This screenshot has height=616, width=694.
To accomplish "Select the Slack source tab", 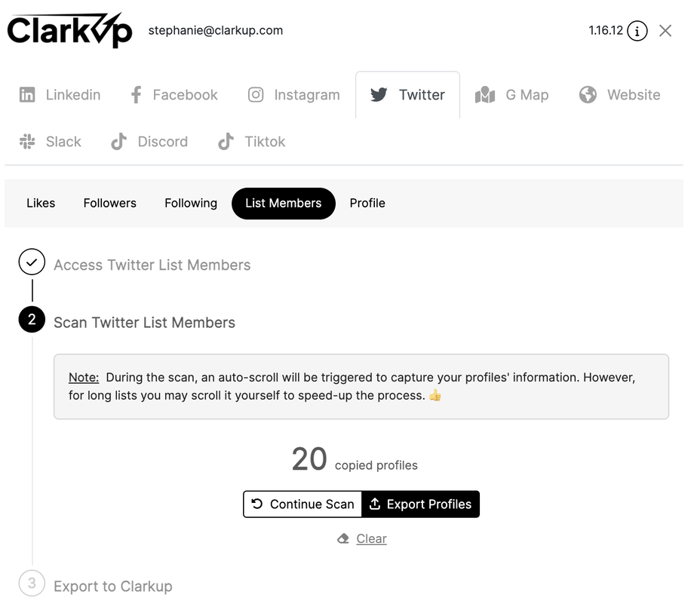I will pyautogui.click(x=50, y=142).
